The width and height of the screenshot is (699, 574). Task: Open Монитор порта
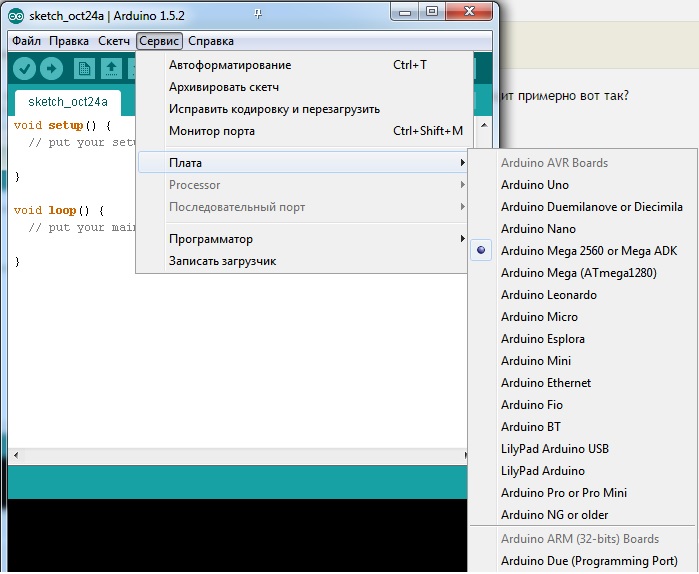coord(212,131)
